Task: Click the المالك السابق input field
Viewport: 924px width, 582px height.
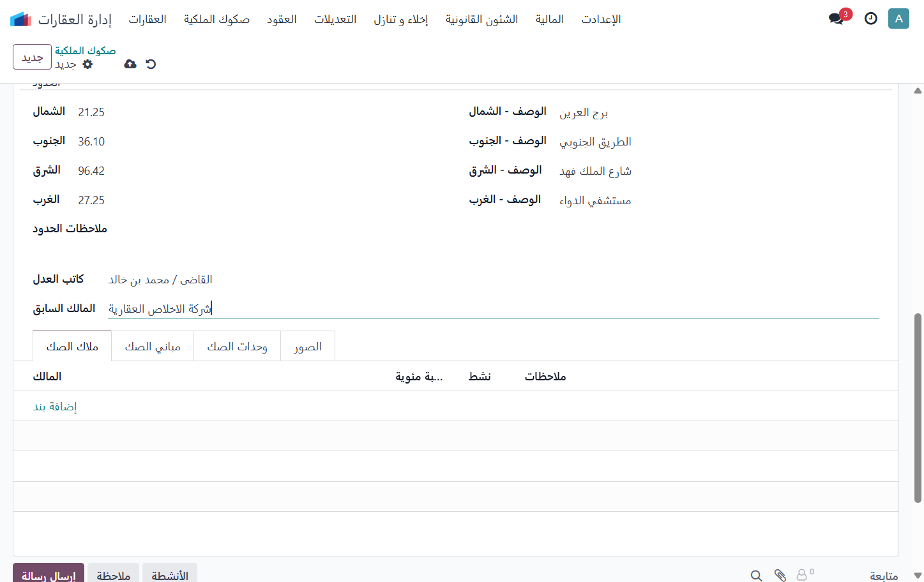Action: click(494, 309)
